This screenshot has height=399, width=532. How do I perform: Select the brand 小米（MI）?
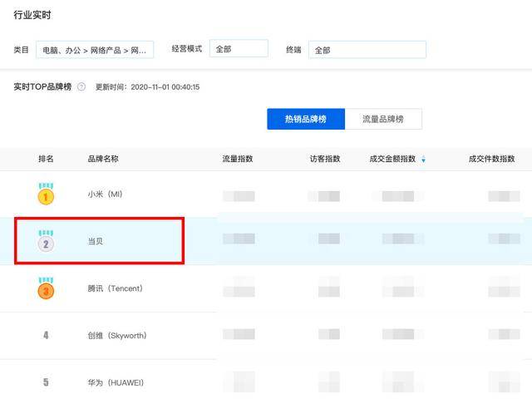[106, 194]
